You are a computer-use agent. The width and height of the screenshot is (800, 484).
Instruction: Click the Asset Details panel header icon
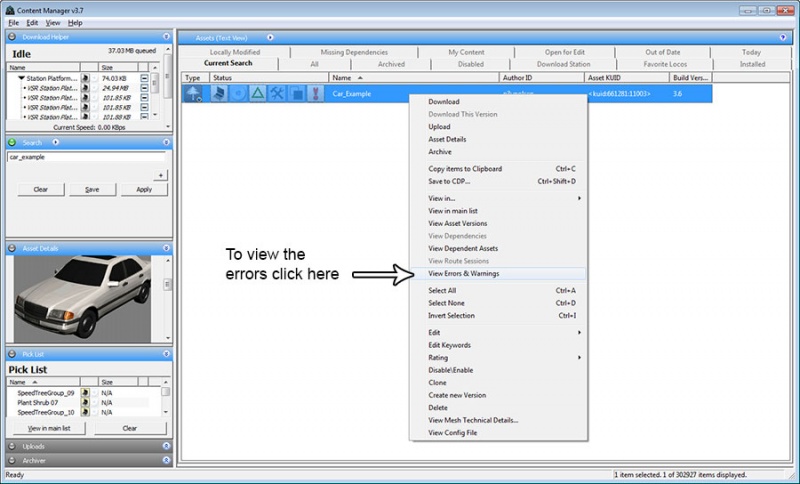(12, 248)
